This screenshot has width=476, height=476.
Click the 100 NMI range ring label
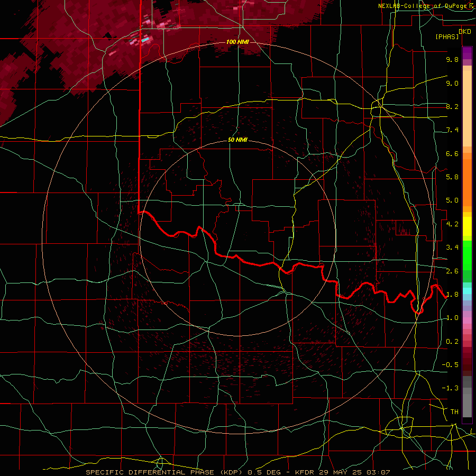237,42
